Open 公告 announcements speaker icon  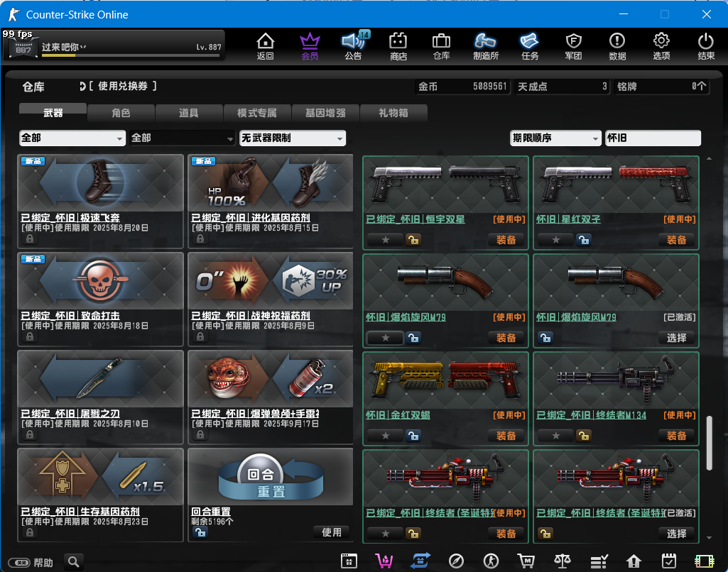(353, 46)
